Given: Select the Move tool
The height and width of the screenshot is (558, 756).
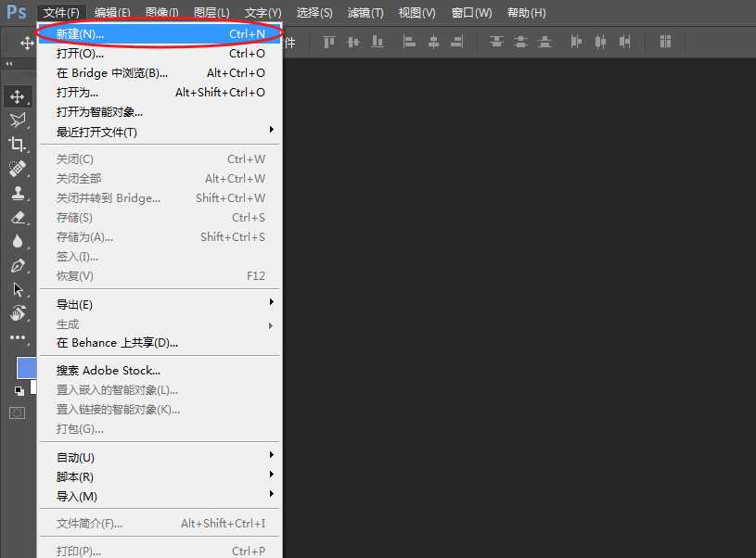Looking at the screenshot, I should tap(17, 95).
